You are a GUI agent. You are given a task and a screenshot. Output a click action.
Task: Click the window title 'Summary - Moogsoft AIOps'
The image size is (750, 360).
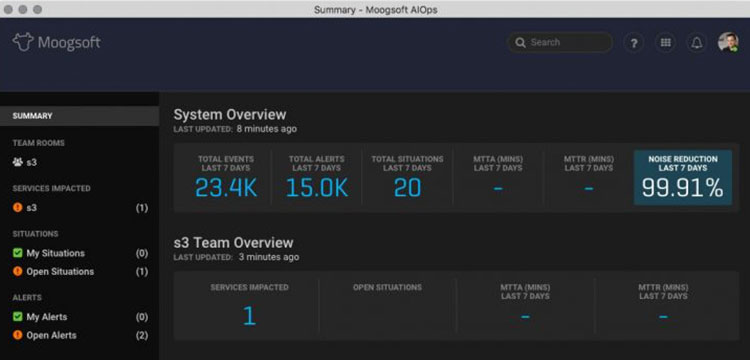coord(375,10)
